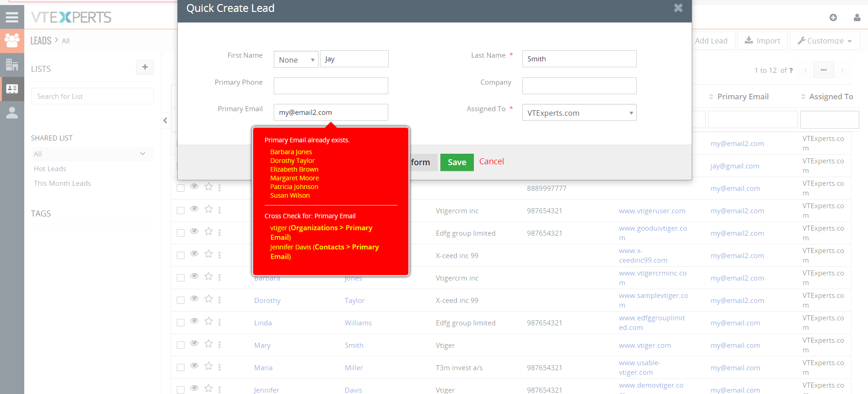Expand the Customize dropdown button
The image size is (868, 394).
pos(825,41)
